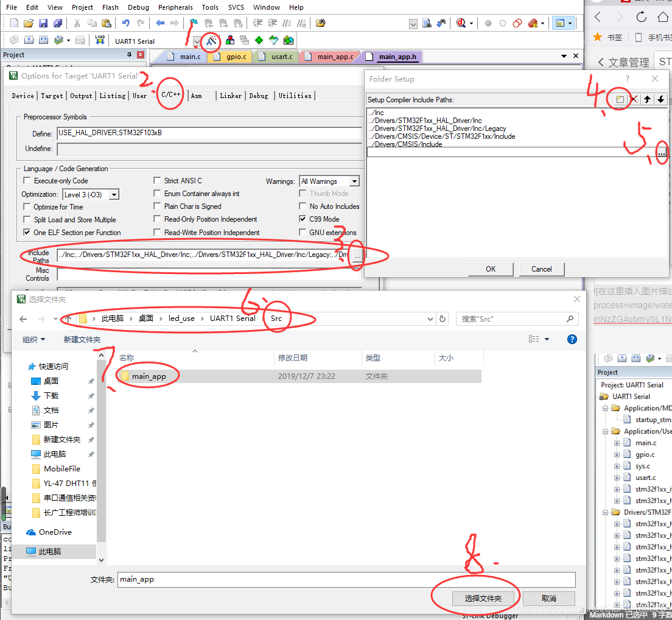The width and height of the screenshot is (672, 620).
Task: Toggle One ELF Section per Function
Action: 27,233
